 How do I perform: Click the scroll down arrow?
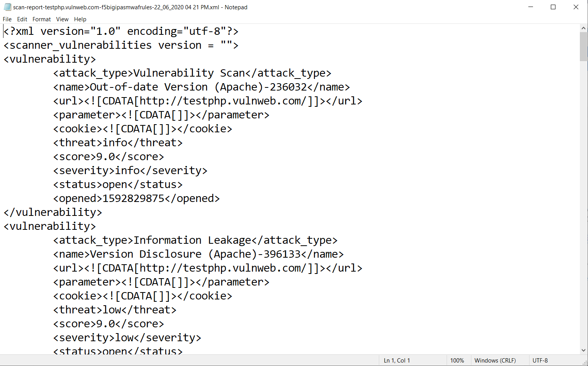click(584, 350)
